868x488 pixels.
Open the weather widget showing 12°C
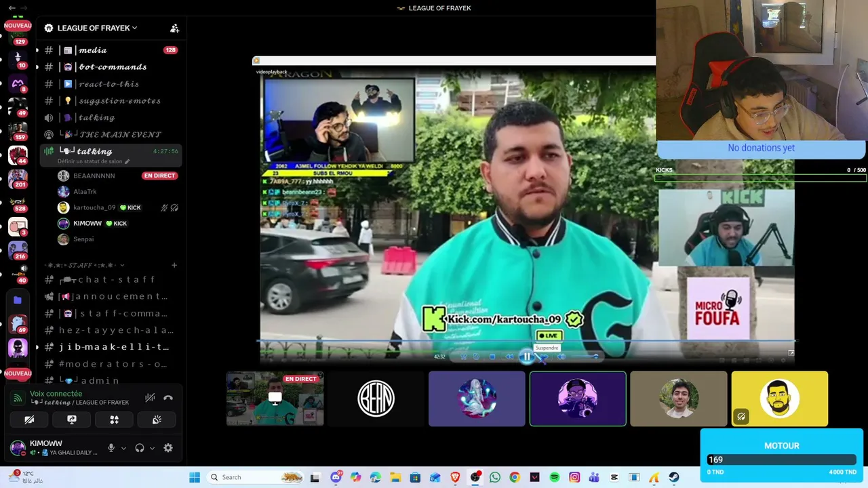27,477
